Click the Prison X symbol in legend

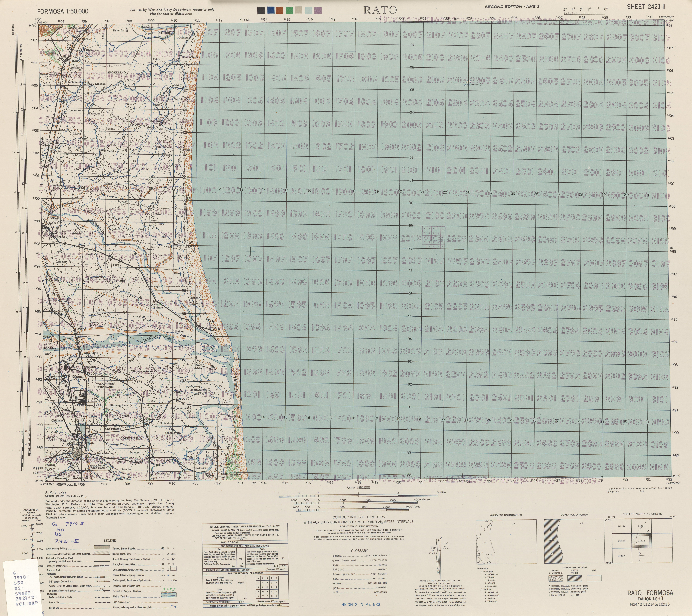163,564
